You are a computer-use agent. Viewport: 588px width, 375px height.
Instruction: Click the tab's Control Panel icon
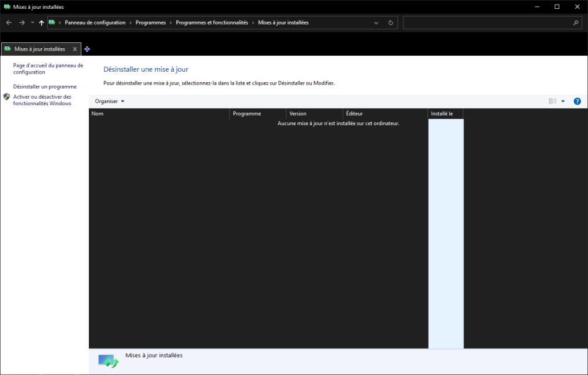coord(8,49)
